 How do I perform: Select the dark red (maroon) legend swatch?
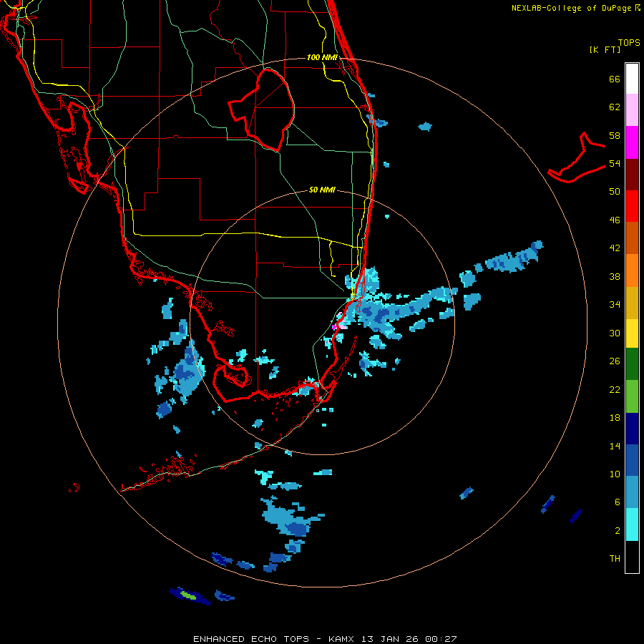[x=632, y=175]
